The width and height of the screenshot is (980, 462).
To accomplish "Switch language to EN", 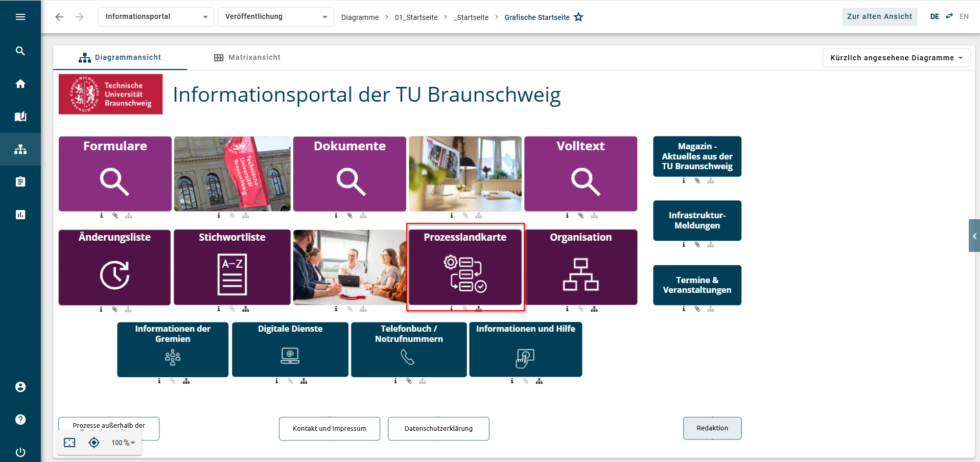I will tap(964, 16).
